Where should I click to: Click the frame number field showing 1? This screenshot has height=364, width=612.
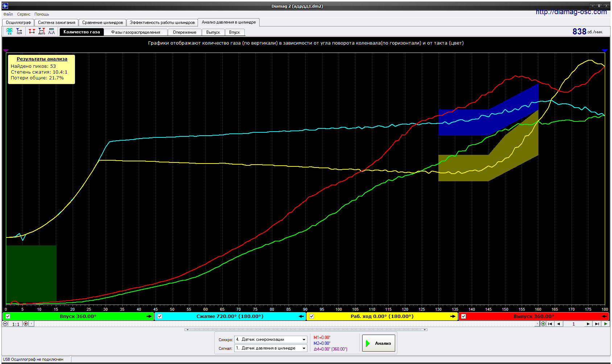click(574, 324)
